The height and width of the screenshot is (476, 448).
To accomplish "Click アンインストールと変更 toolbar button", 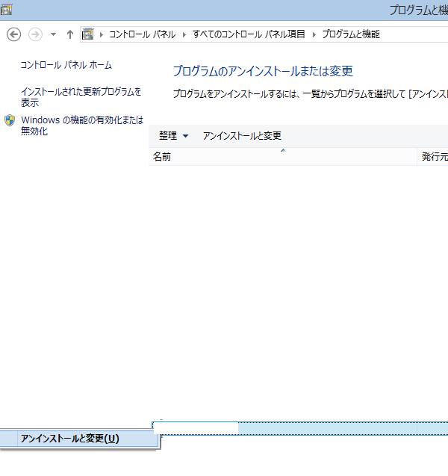I will click(x=242, y=135).
